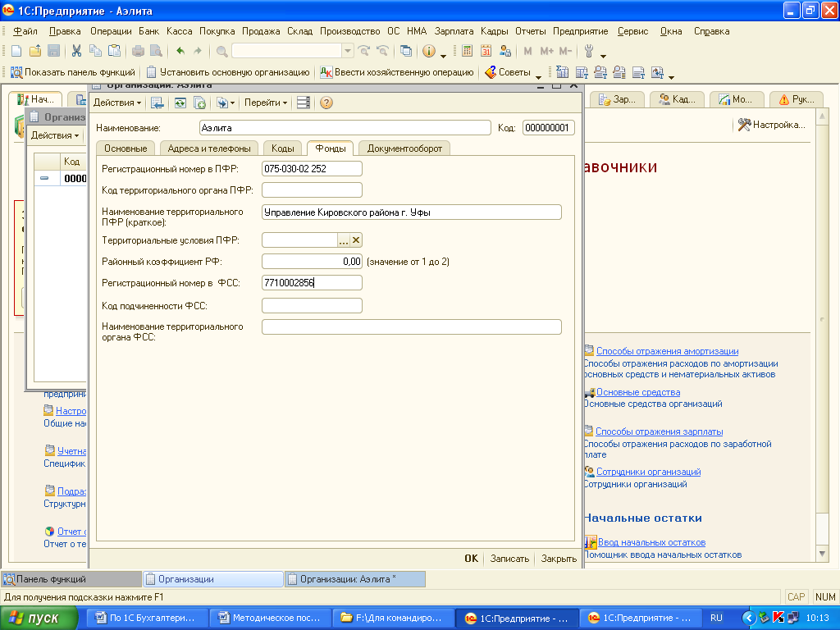
Task: Click the Help info icon in the toolbar
Action: click(428, 51)
